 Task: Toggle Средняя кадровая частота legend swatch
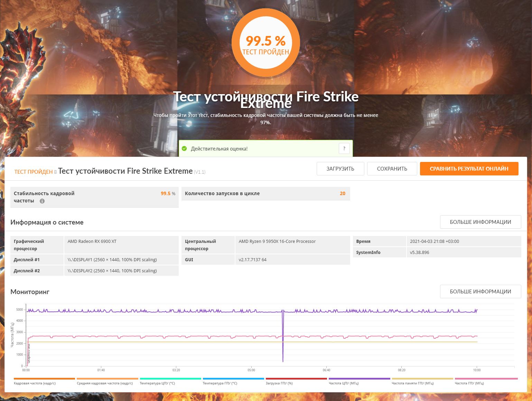point(108,379)
